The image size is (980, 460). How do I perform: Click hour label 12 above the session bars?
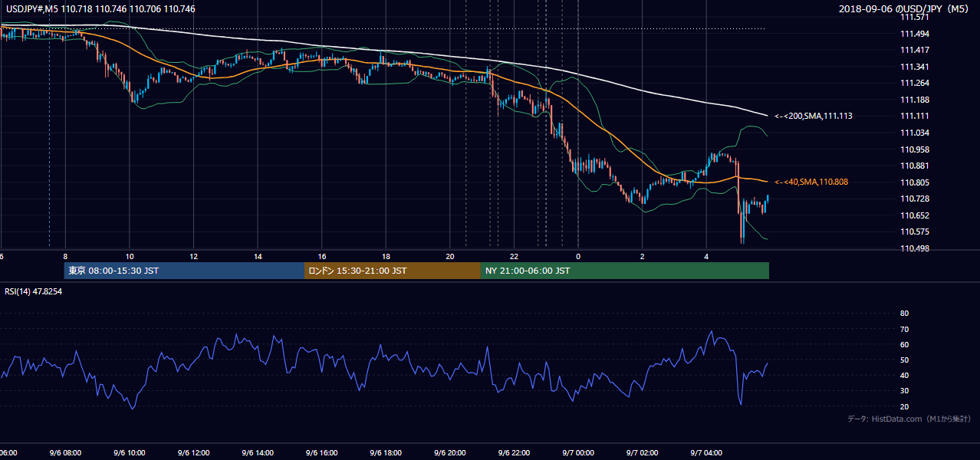[194, 257]
